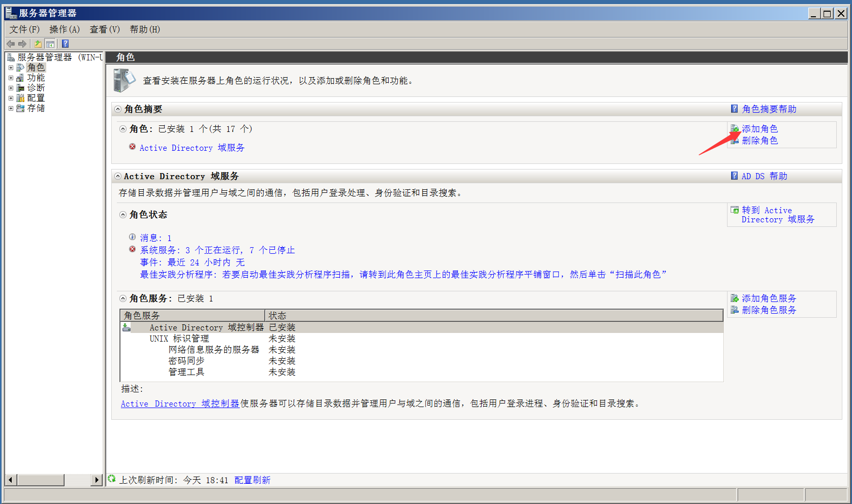
Task: Collapse the 角色状态 subsection
Action: coord(123,215)
